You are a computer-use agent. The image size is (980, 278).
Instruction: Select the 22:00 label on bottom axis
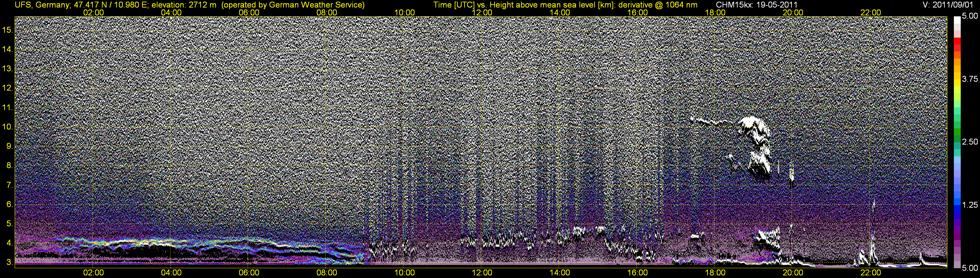click(871, 273)
